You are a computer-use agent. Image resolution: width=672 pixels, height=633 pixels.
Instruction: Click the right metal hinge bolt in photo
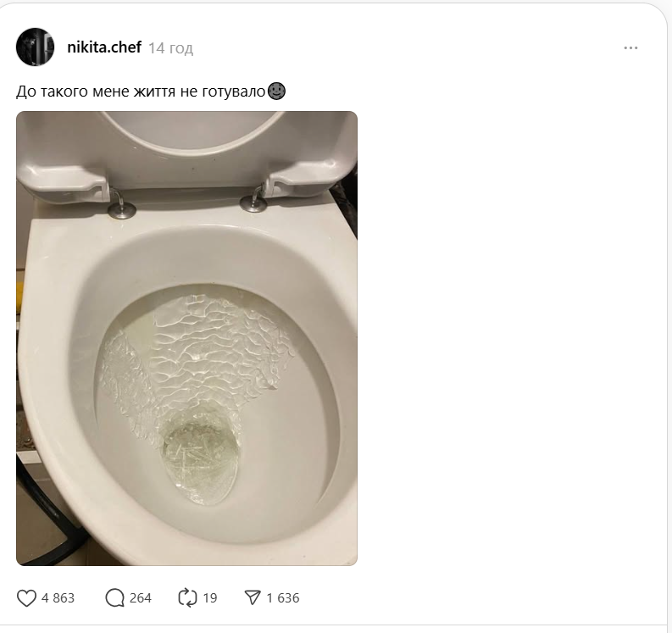[253, 202]
